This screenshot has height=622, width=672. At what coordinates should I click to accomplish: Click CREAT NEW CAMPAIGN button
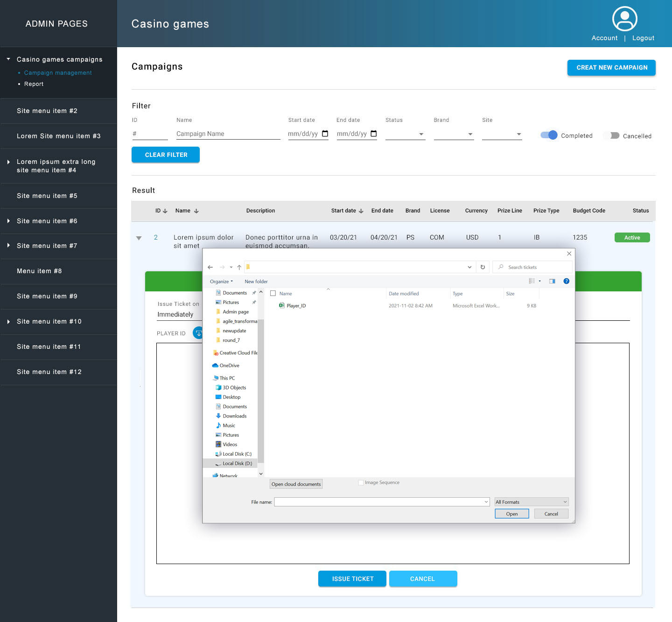click(x=611, y=67)
